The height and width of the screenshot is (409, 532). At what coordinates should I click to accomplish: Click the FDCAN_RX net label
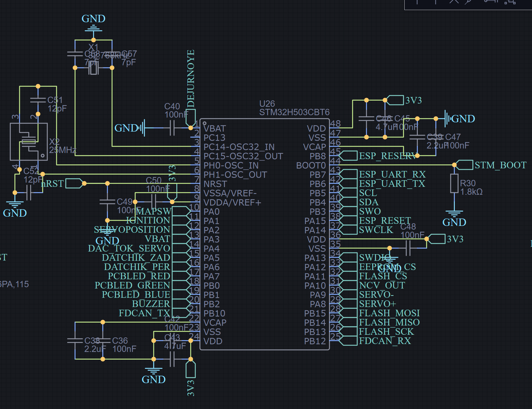385,341
